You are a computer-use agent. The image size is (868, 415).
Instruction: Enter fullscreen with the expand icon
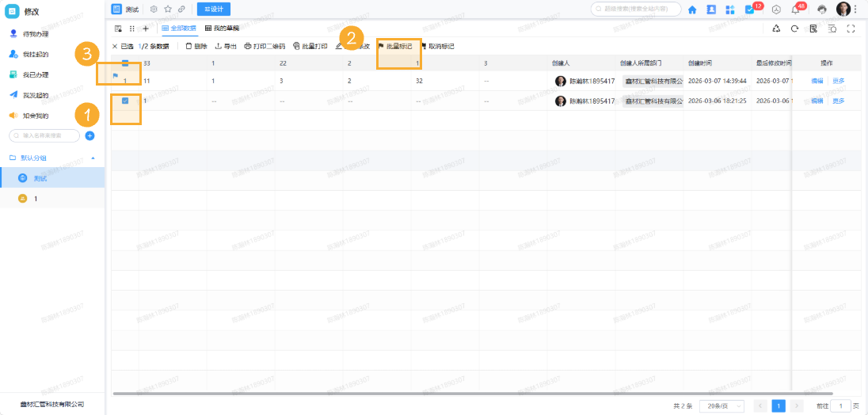tap(851, 29)
